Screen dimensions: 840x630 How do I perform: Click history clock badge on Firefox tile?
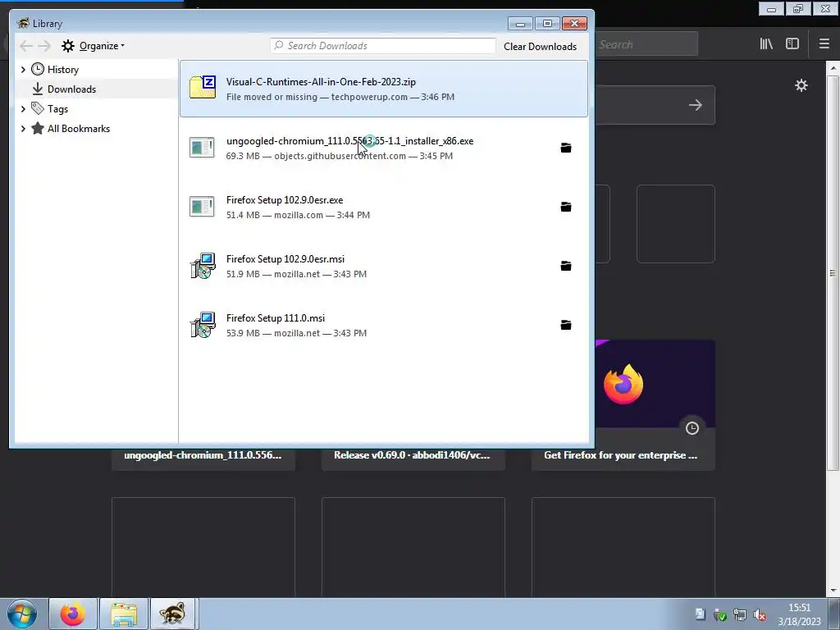click(692, 428)
